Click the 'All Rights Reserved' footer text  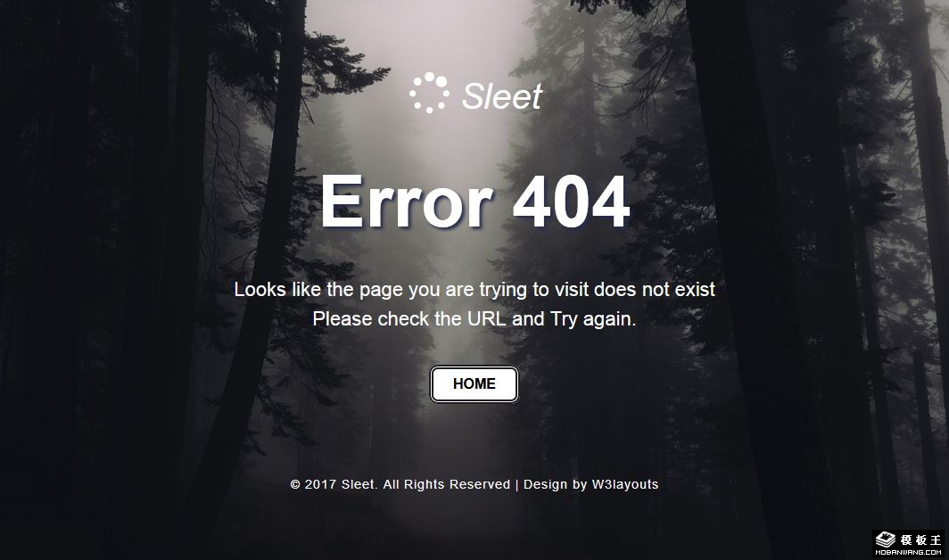pyautogui.click(x=447, y=484)
